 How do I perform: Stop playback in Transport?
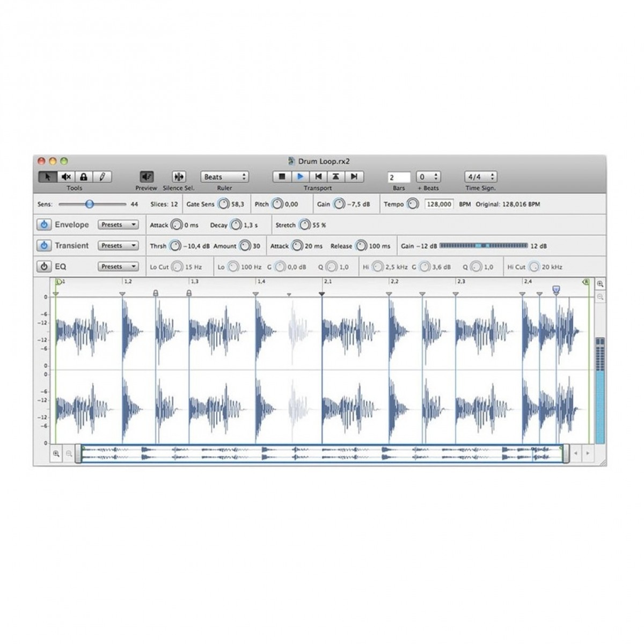(282, 177)
